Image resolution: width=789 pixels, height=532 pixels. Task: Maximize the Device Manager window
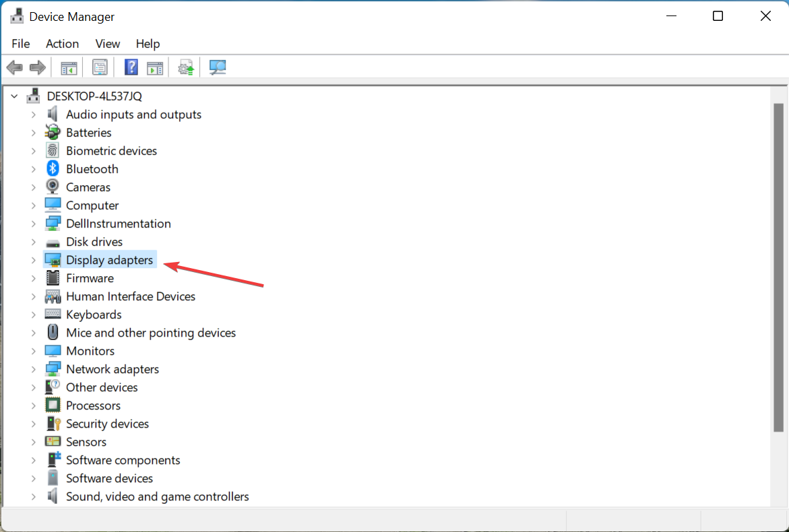pyautogui.click(x=718, y=16)
